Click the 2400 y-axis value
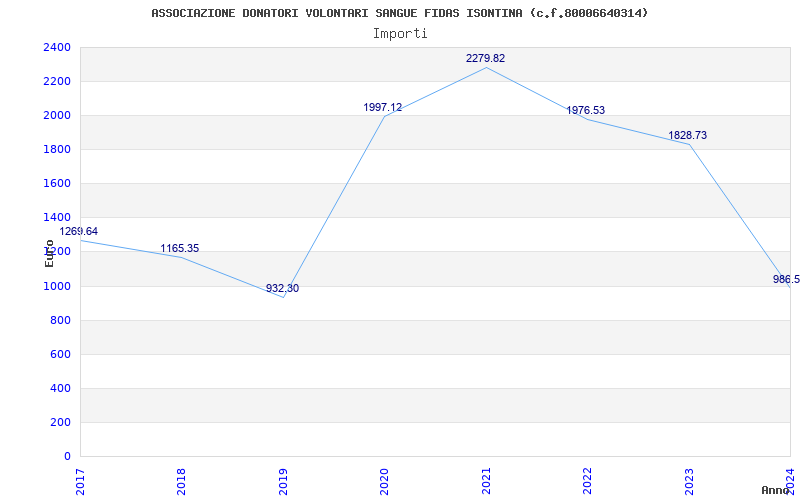This screenshot has width=800, height=500. [x=57, y=47]
